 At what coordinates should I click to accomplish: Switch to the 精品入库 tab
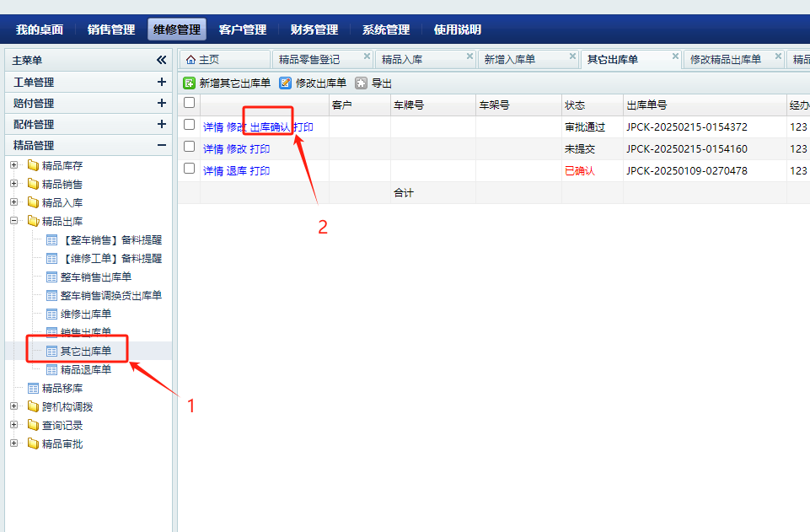point(402,60)
